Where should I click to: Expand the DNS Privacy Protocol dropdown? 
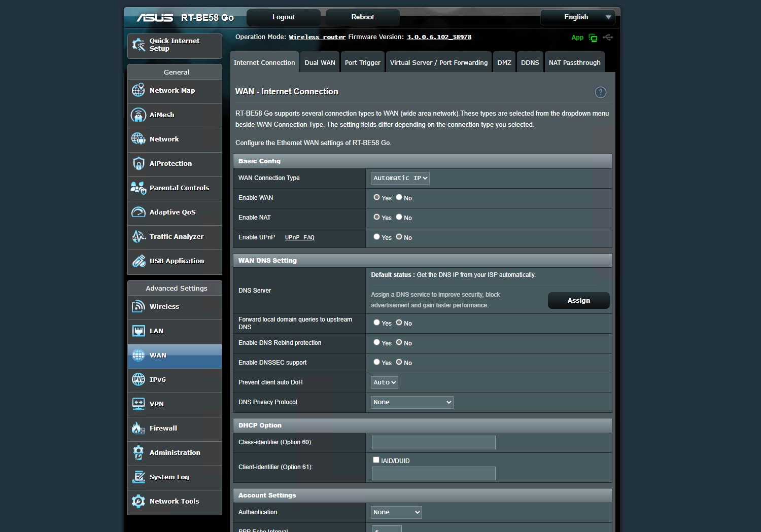pos(412,402)
